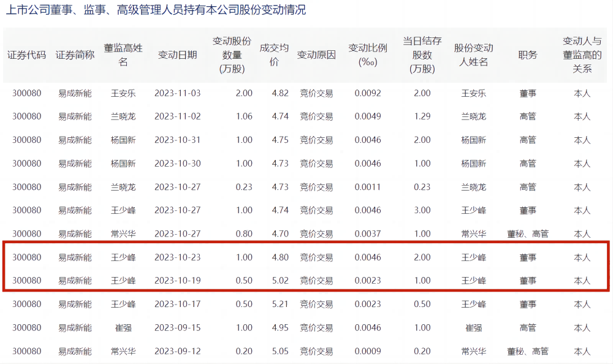The image size is (613, 364).
Task: Click 兰晓龙 in the 2023-11-02 row's 董监高姓名 column
Action: [123, 116]
